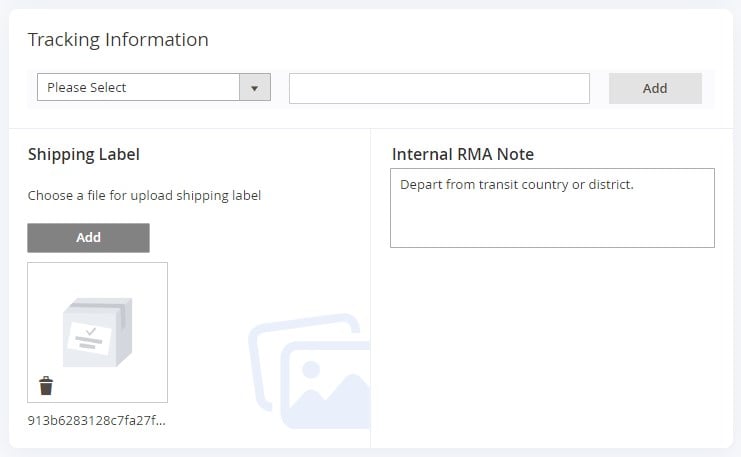Add the tracking info with the light gray Add button

[655, 88]
